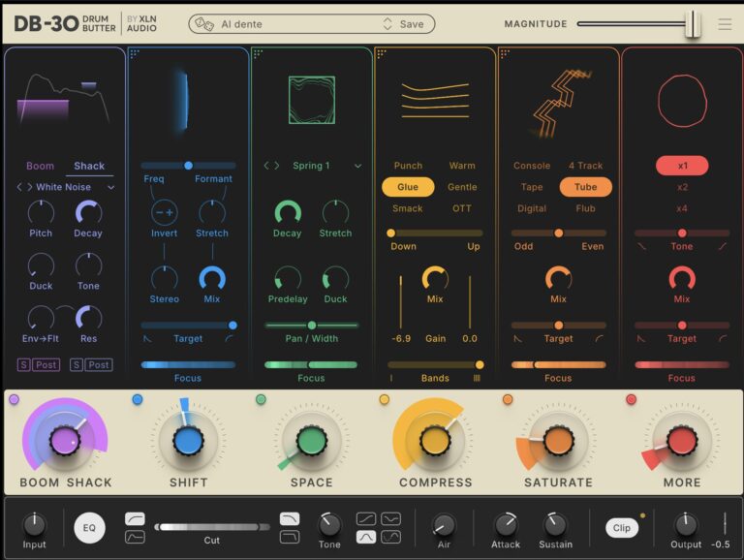The height and width of the screenshot is (560, 744).
Task: Open the Al dente preset selector
Action: (x=291, y=24)
